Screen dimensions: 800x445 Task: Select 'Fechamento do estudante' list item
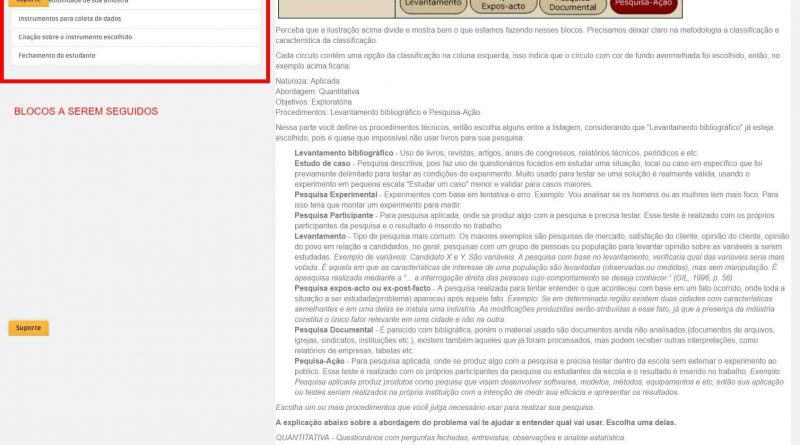tap(136, 56)
